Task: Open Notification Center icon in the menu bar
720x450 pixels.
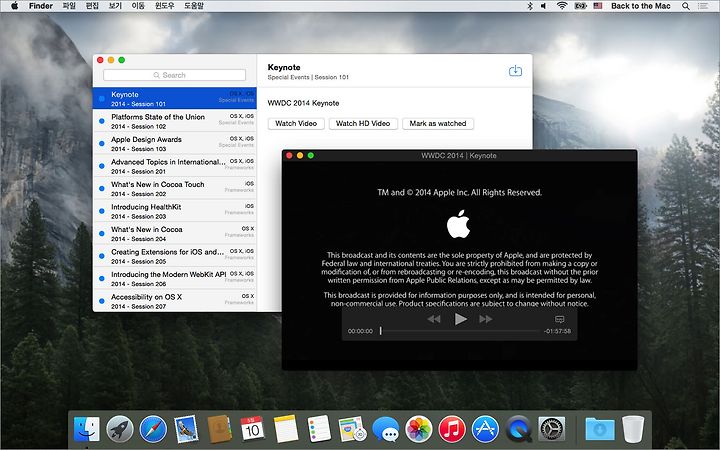Action: click(x=703, y=6)
